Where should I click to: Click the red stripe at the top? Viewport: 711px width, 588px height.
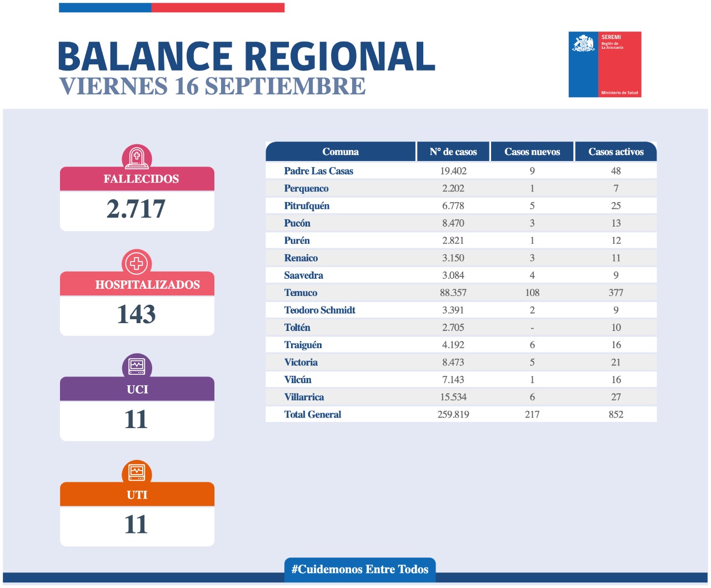[x=217, y=8]
